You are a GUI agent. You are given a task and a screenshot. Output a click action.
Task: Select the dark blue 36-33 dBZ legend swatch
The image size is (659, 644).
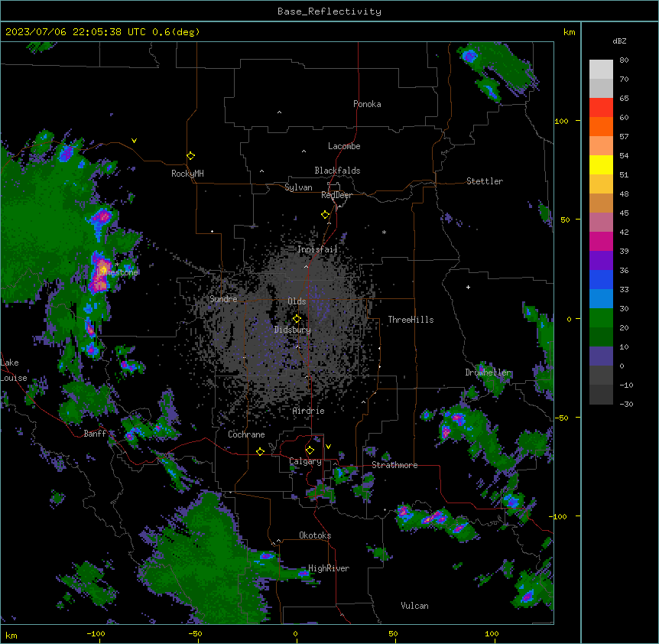[x=601, y=279]
